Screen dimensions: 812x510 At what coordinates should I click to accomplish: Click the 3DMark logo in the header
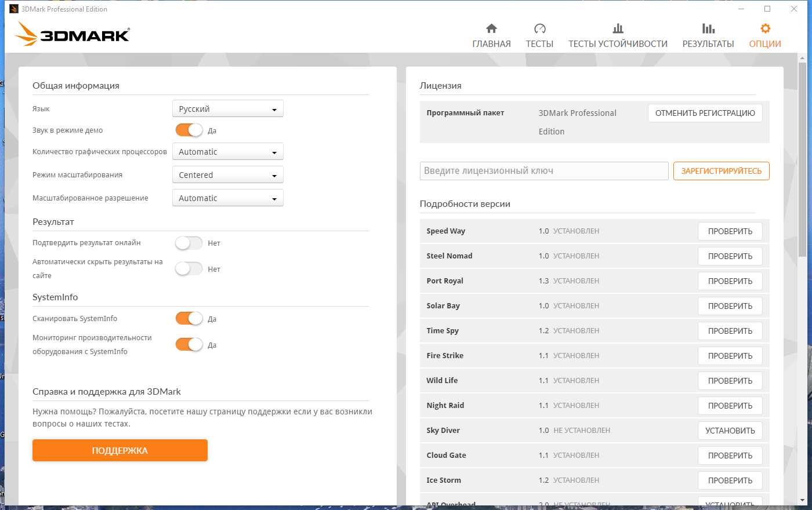point(72,34)
